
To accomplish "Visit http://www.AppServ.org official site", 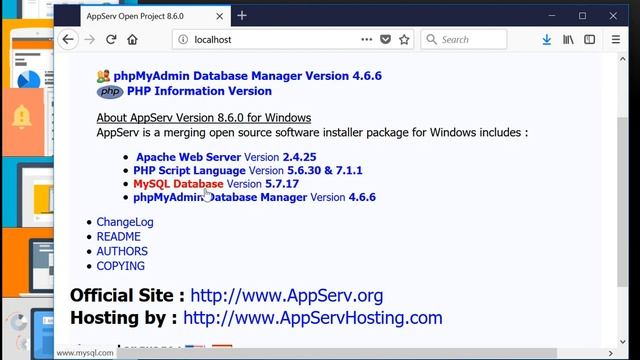I will tap(287, 296).
